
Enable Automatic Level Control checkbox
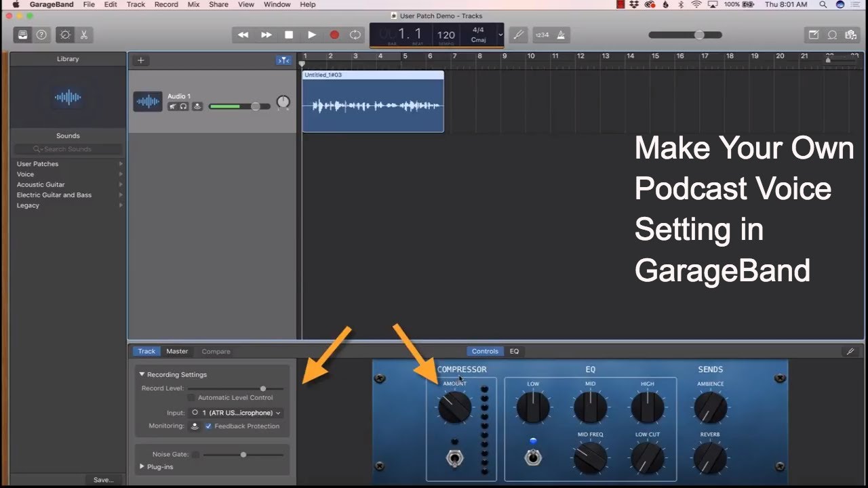[x=192, y=398]
